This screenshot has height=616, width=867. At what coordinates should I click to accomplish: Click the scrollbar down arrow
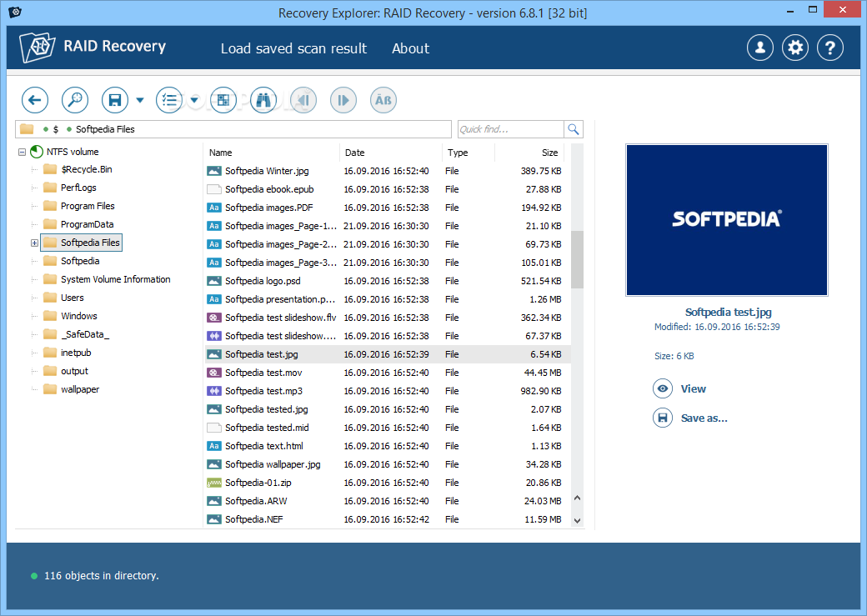click(577, 520)
